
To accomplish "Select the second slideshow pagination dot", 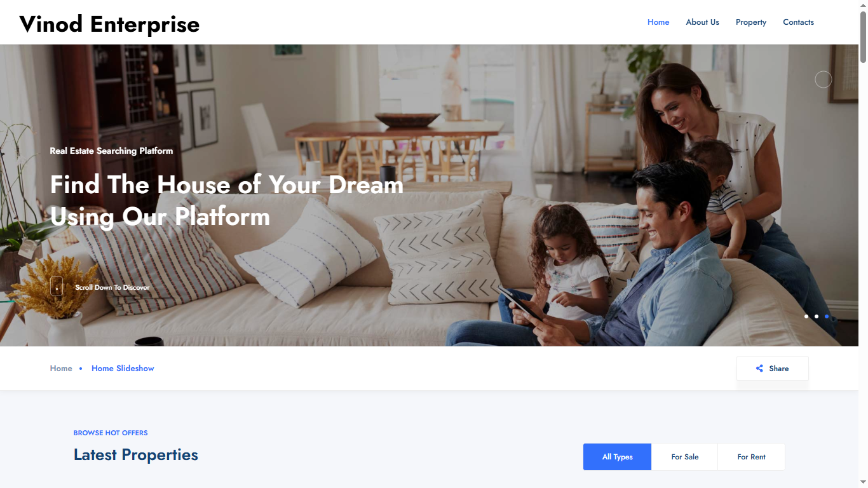I will (x=817, y=316).
